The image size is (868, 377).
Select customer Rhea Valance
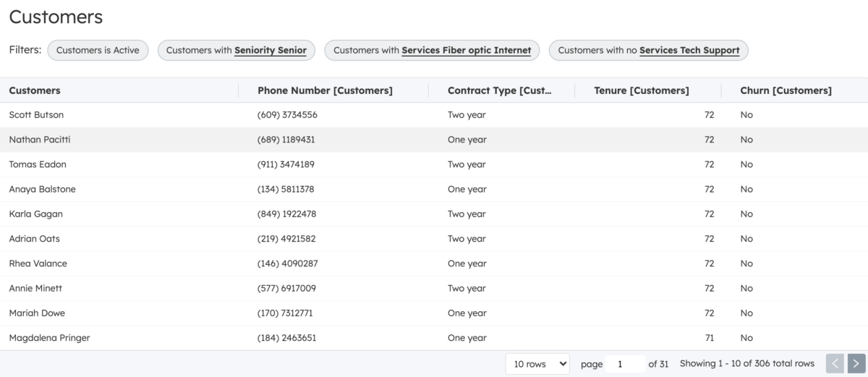[38, 263]
